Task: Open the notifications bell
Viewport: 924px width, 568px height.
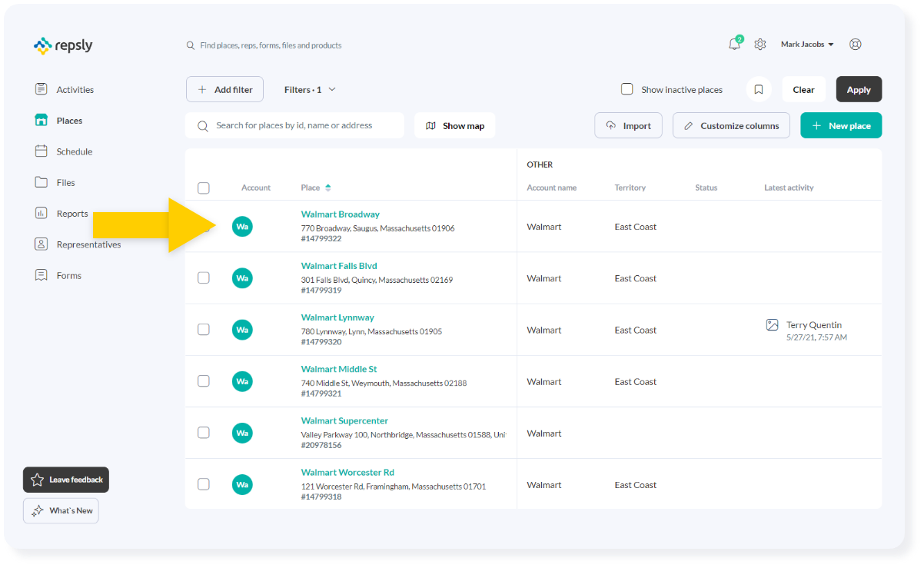Action: click(735, 45)
